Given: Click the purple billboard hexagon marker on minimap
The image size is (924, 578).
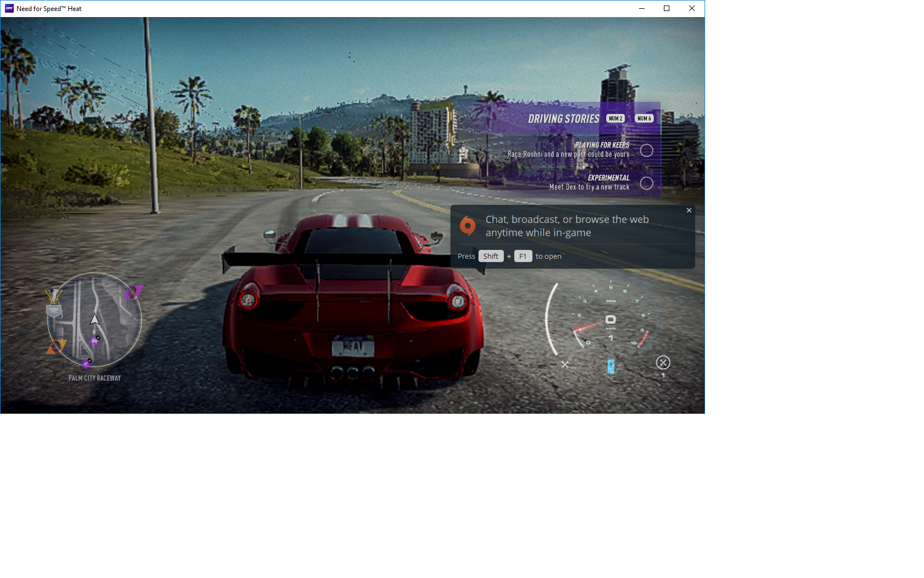Looking at the screenshot, I should [x=95, y=341].
